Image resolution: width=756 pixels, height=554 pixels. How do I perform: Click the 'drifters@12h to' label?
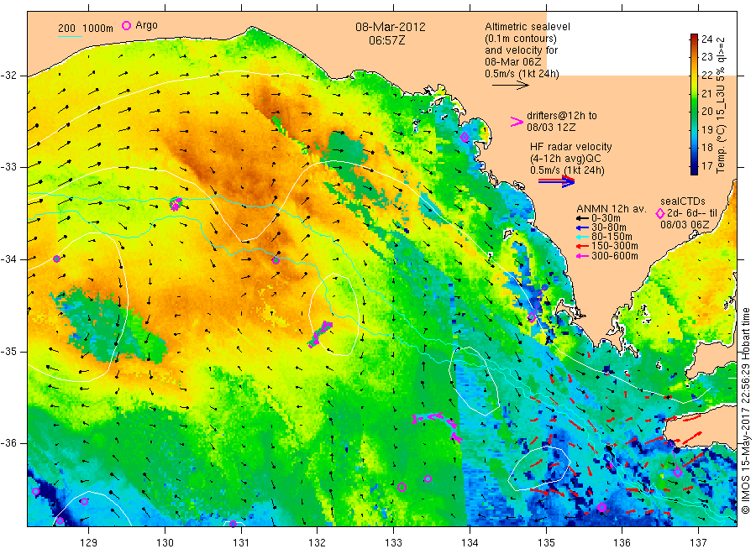click(x=562, y=116)
